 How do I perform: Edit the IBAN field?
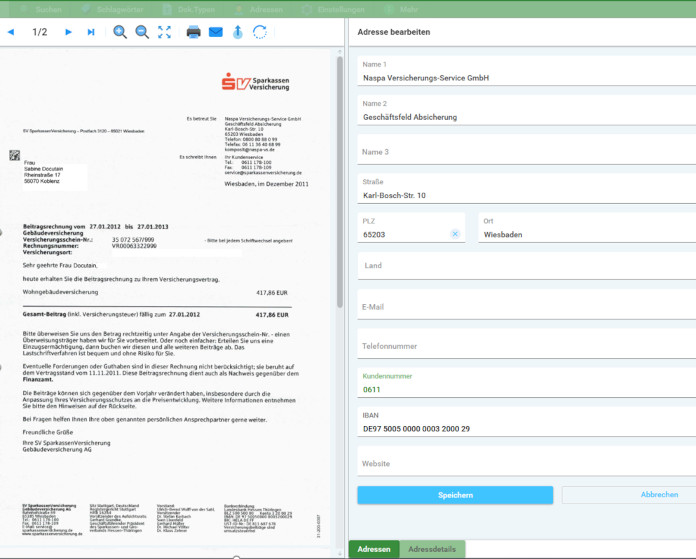[x=526, y=422]
